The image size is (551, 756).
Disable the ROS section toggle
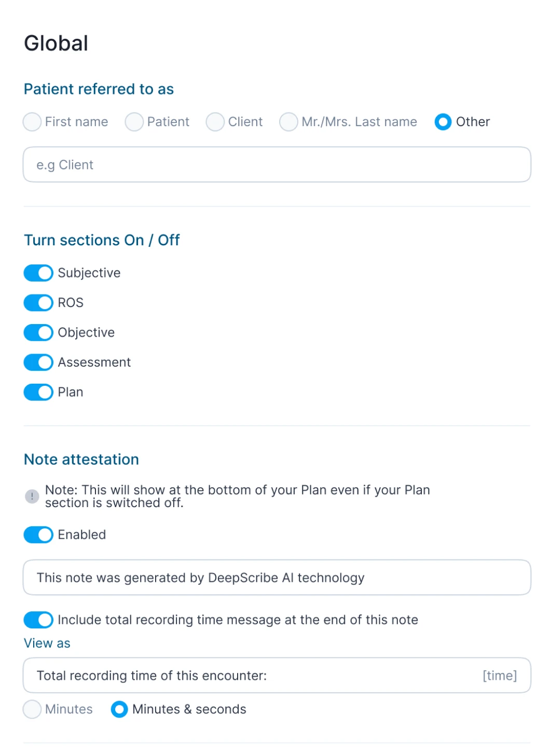click(38, 302)
